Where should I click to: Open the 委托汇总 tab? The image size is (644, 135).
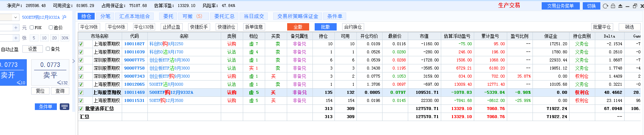pos(224,16)
